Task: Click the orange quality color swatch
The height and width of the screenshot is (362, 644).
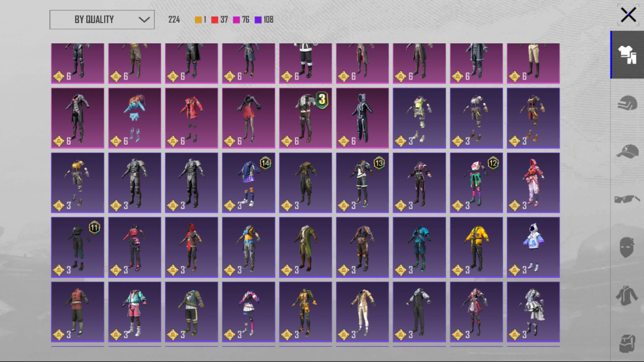Action: point(198,20)
